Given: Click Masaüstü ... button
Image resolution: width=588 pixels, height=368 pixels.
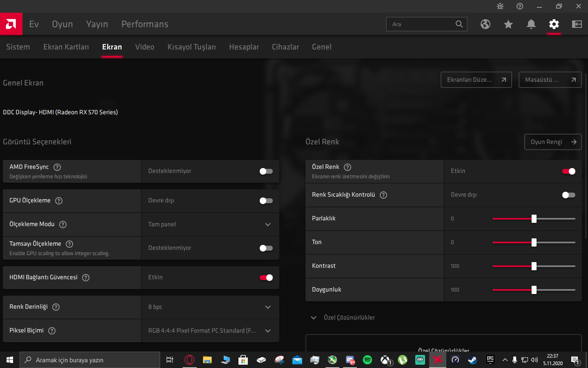Looking at the screenshot, I should click(x=550, y=80).
